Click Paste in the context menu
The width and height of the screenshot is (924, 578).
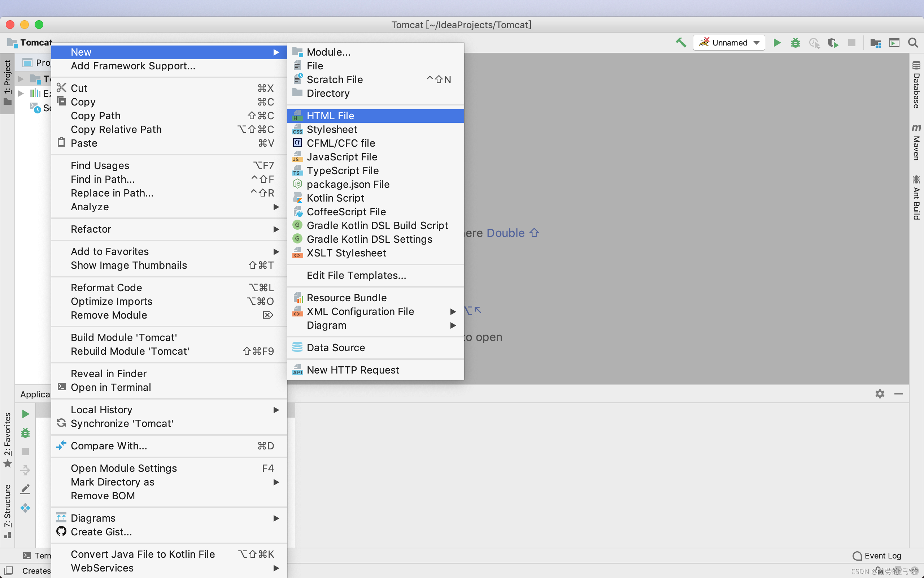(x=169, y=143)
